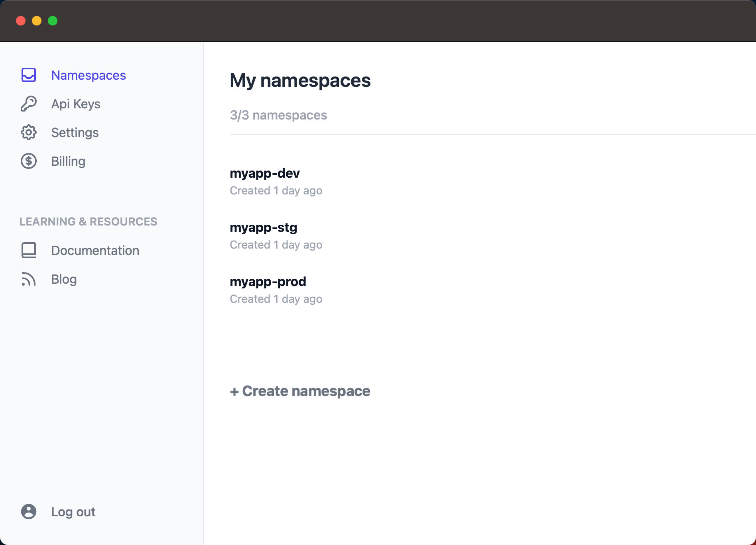Viewport: 756px width, 545px height.
Task: Click the yellow minimize window button
Action: (x=37, y=21)
